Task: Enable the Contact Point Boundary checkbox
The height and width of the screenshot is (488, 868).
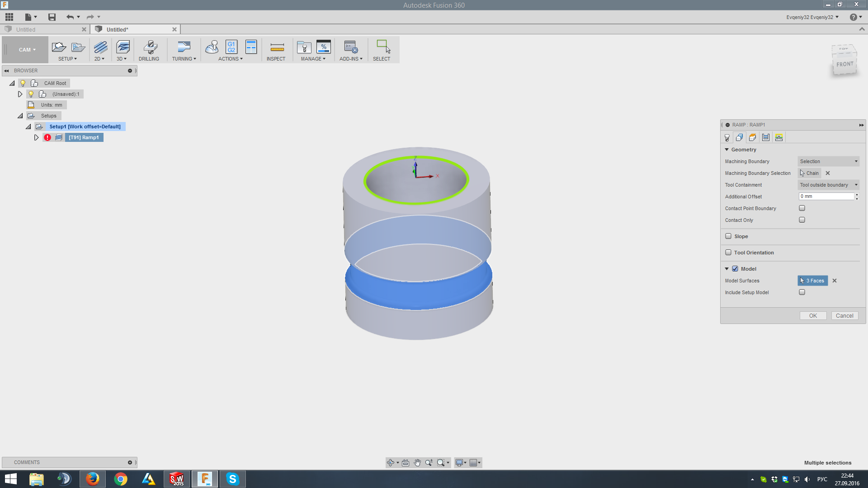Action: click(802, 208)
